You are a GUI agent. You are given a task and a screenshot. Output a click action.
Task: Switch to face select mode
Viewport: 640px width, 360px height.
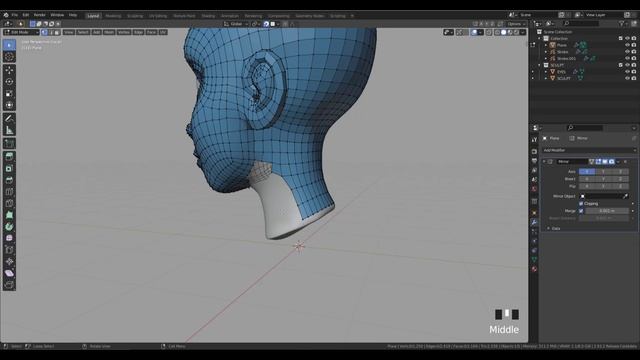pos(57,32)
